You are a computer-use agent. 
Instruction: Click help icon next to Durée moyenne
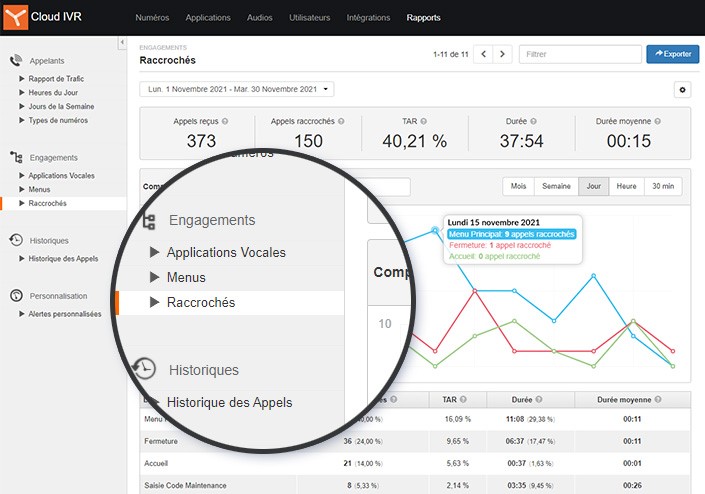click(x=656, y=121)
